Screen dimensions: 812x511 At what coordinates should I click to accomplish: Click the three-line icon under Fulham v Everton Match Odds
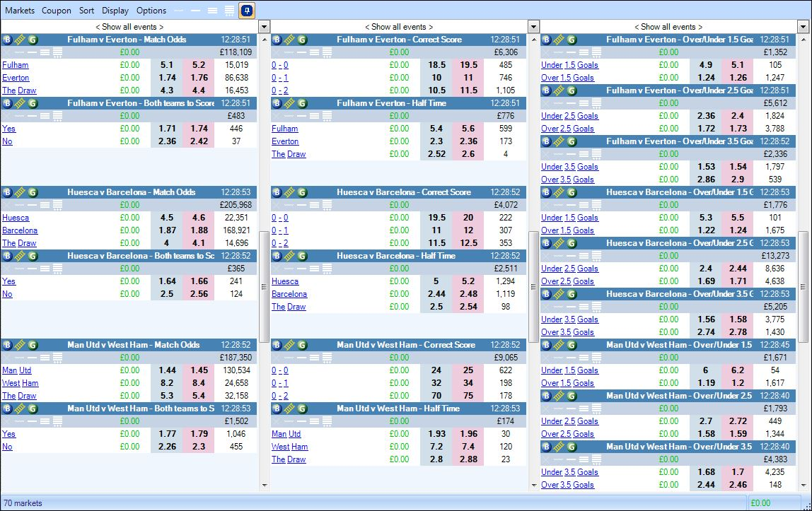(x=45, y=52)
